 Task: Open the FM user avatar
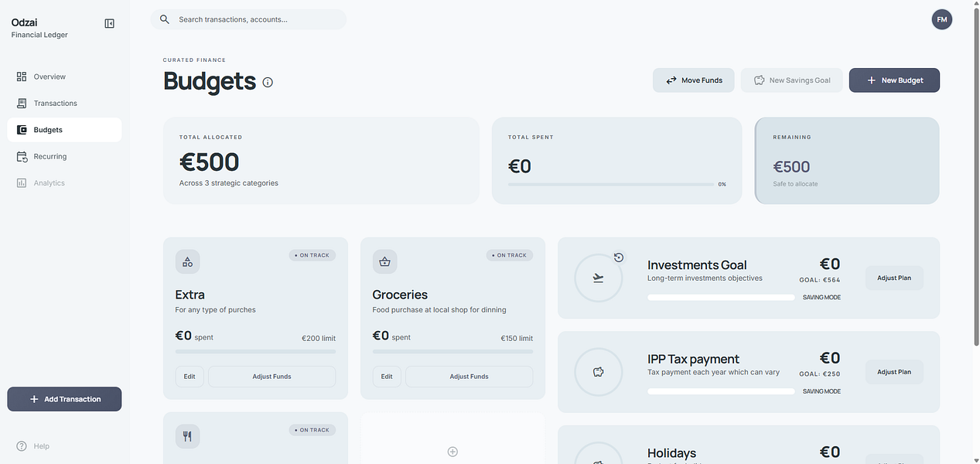coord(941,19)
